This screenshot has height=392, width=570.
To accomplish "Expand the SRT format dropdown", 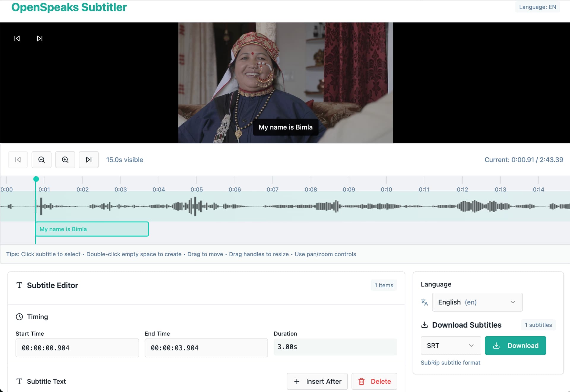I will coord(450,345).
